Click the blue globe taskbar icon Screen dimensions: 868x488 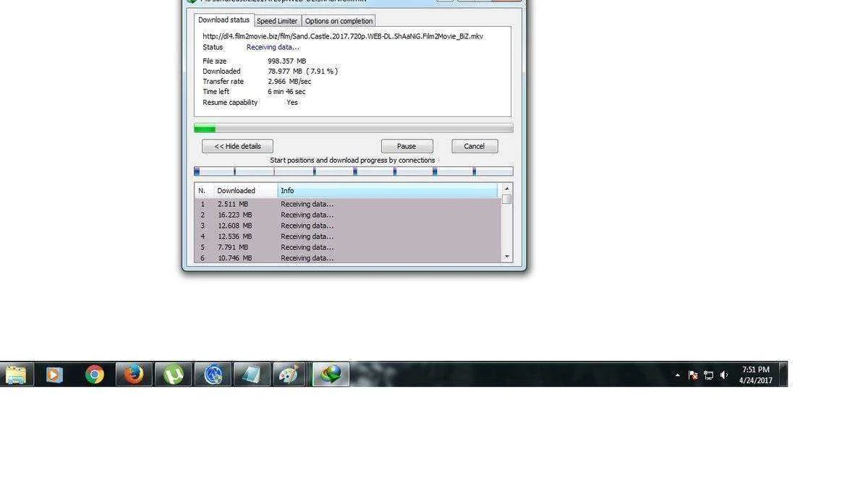(x=213, y=374)
